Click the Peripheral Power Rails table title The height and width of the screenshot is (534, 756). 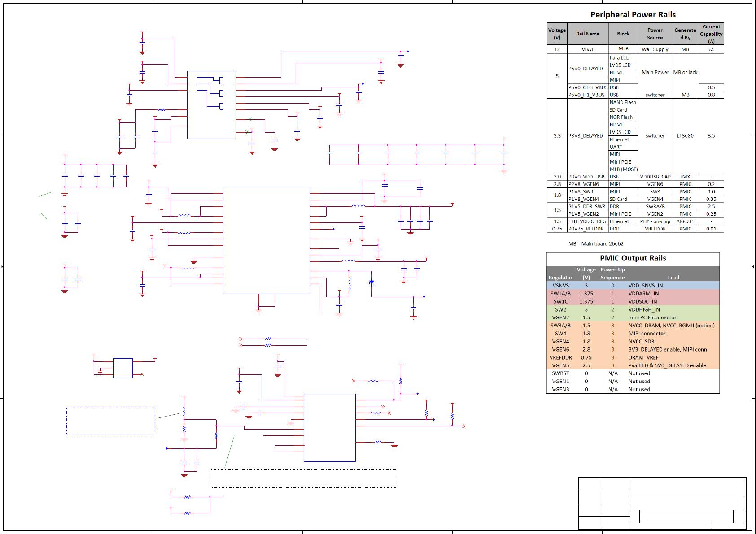[633, 15]
